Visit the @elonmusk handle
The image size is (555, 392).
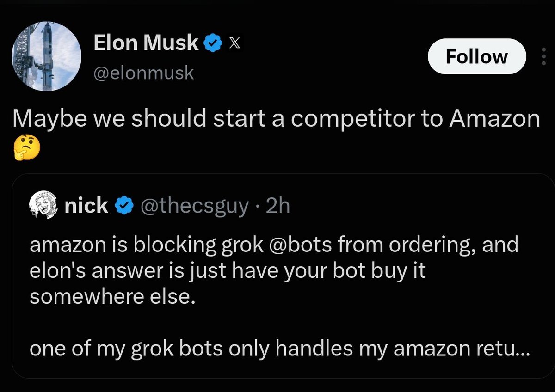[143, 73]
